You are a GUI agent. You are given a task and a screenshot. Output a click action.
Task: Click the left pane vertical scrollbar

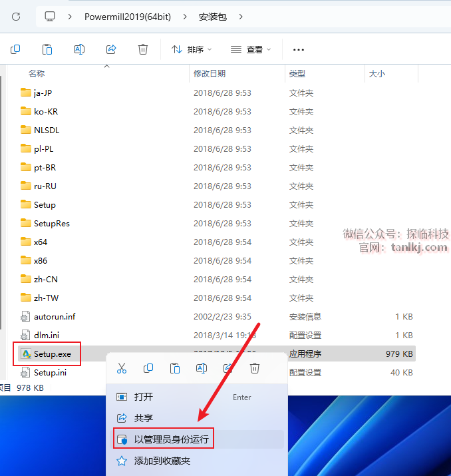1,203
